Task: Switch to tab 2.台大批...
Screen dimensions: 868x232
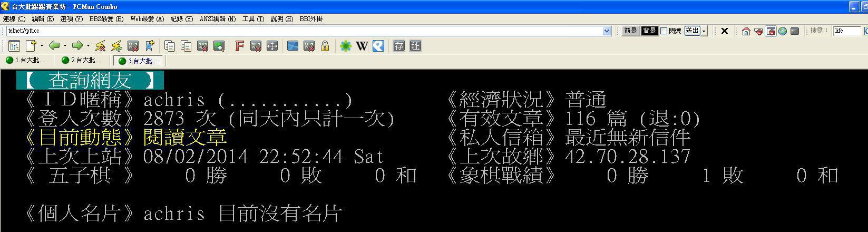Action: pyautogui.click(x=82, y=60)
